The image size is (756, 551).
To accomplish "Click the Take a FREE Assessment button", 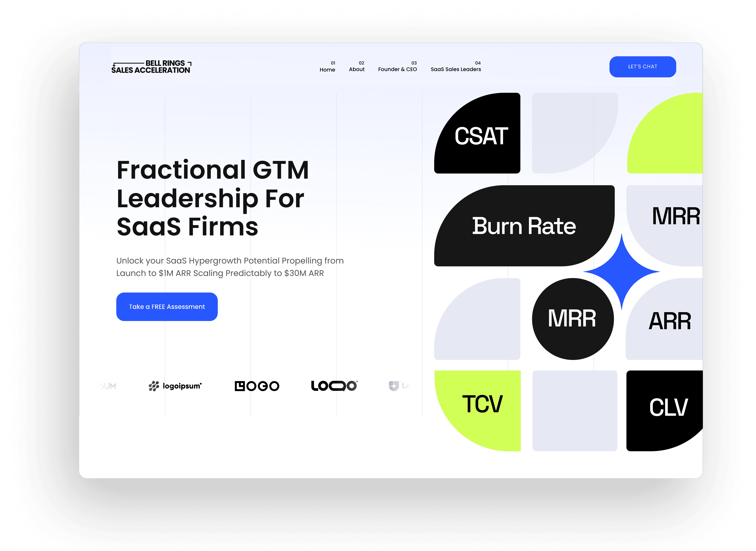I will coord(167,306).
